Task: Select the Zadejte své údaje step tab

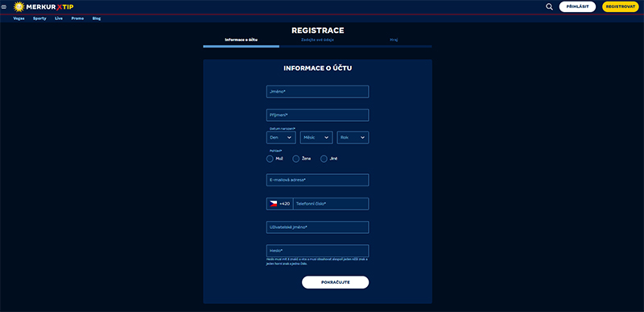Action: [x=317, y=40]
